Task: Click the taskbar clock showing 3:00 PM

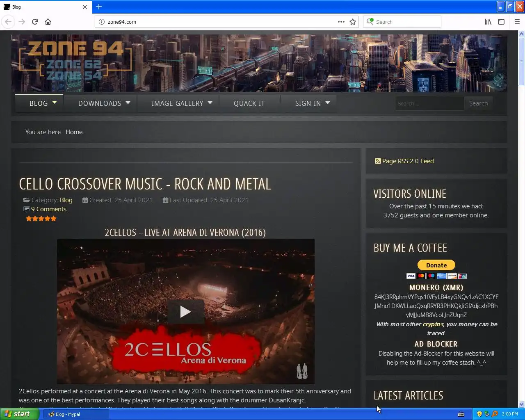Action: (510, 414)
